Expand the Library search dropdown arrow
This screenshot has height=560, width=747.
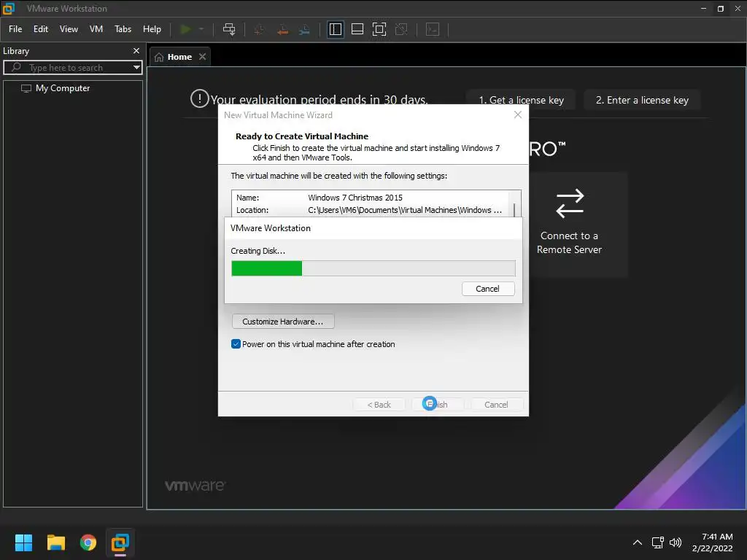click(x=136, y=68)
